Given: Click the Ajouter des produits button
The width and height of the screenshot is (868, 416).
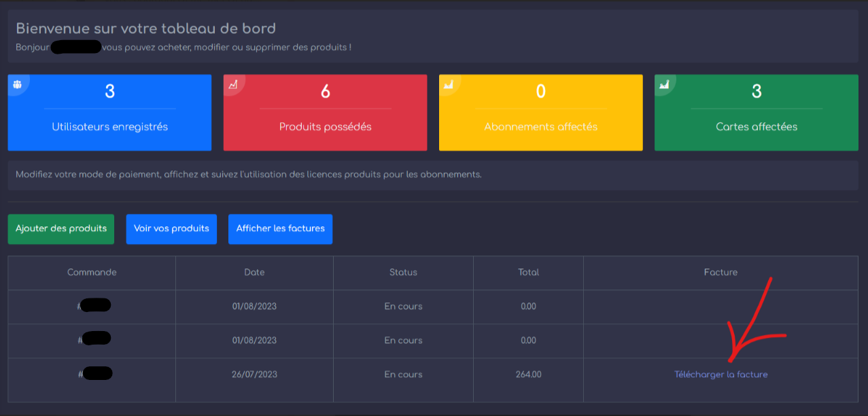Looking at the screenshot, I should pos(61,228).
